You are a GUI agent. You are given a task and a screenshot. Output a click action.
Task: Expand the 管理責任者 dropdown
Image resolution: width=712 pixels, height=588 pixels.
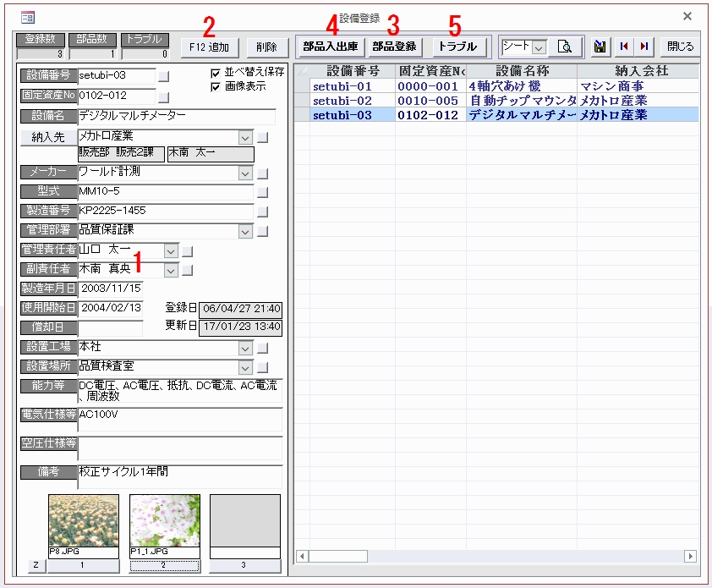pos(171,250)
